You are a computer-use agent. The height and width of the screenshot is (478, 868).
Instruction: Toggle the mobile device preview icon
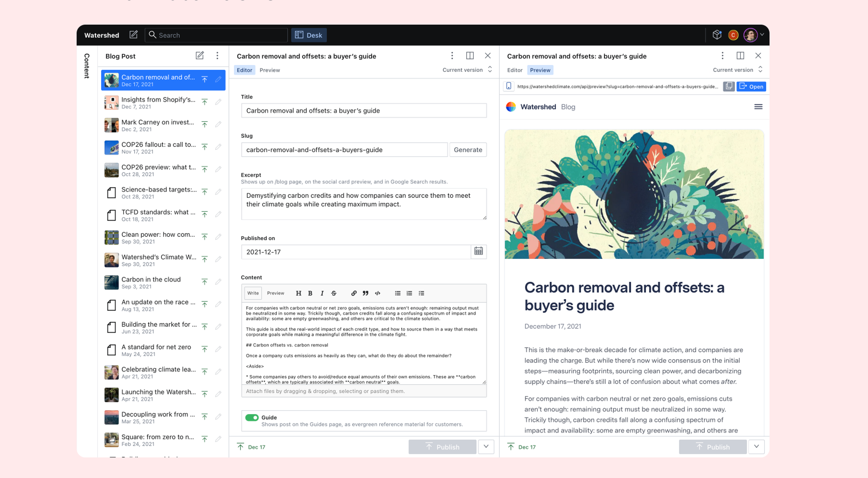click(508, 86)
